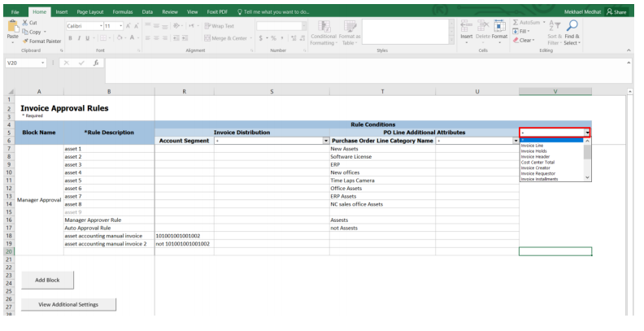Click the Copy icon
Screen dimensions: 644x331
25,32
